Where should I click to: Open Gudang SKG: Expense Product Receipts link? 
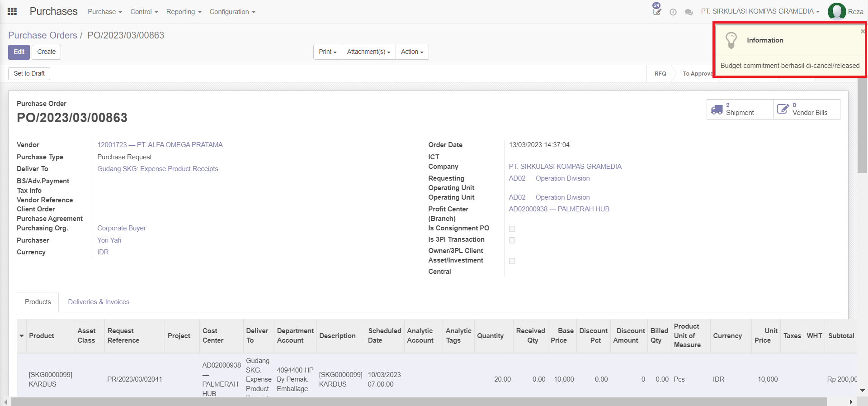pos(158,169)
